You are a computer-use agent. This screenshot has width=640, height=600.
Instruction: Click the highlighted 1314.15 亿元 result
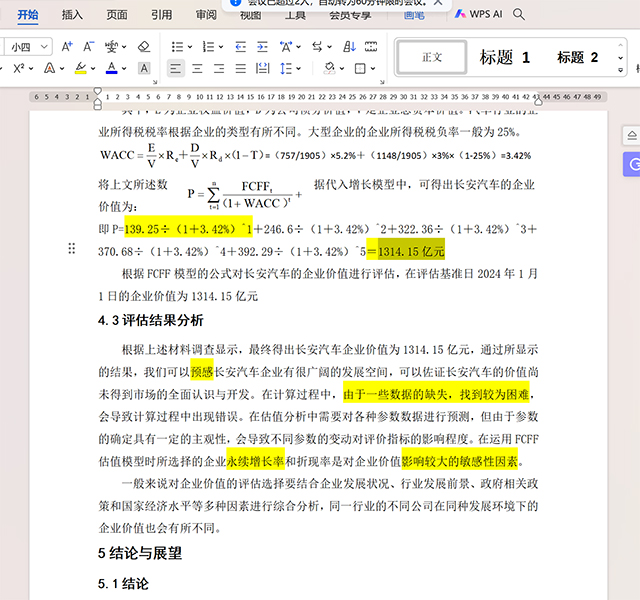point(411,251)
